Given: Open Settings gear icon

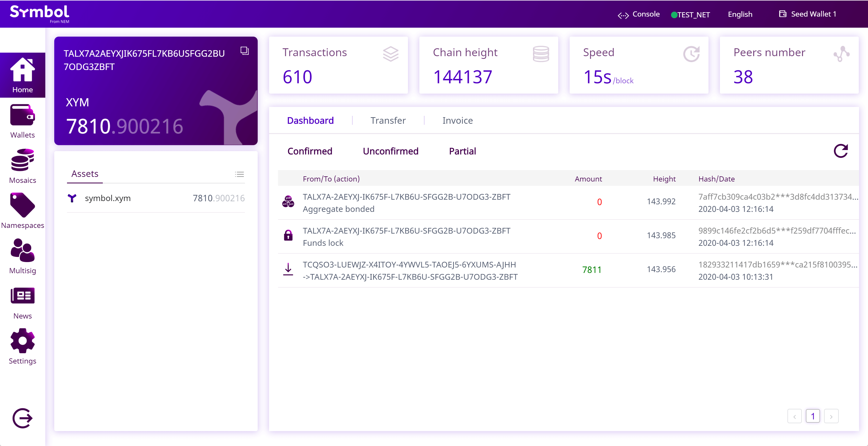Looking at the screenshot, I should click(x=23, y=341).
